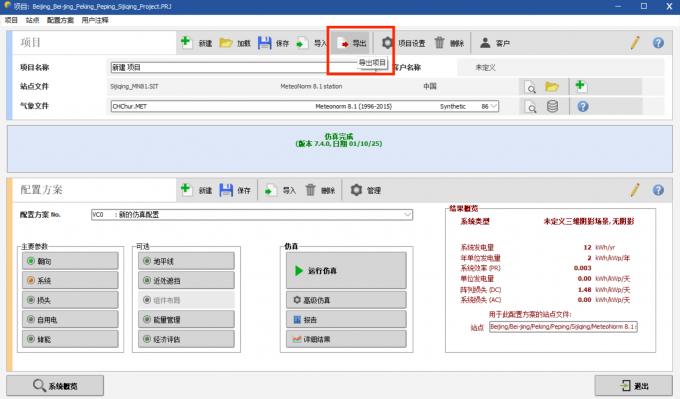This screenshot has height=399, width=680.
Task: Expand the 配置方案 No. VC0 dropdown
Action: (408, 214)
